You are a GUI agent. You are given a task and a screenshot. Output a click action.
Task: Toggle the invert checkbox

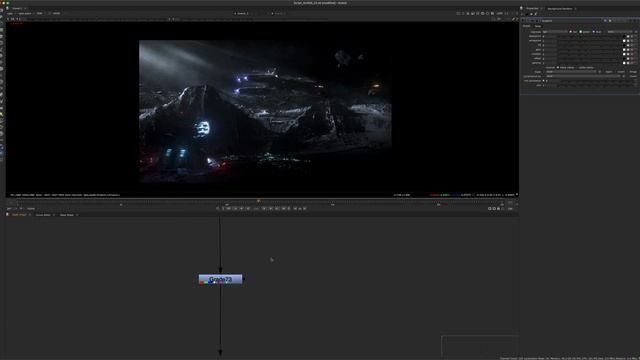point(616,72)
